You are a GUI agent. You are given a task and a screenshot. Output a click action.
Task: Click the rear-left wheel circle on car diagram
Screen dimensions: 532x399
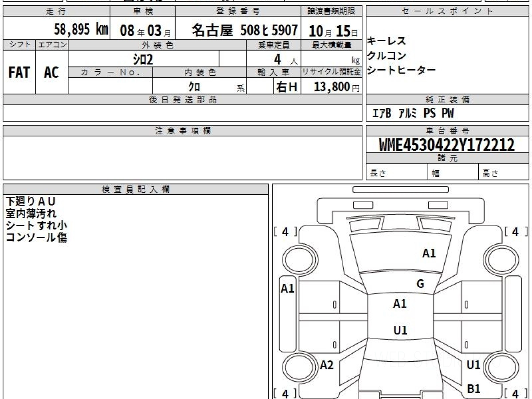point(297,367)
